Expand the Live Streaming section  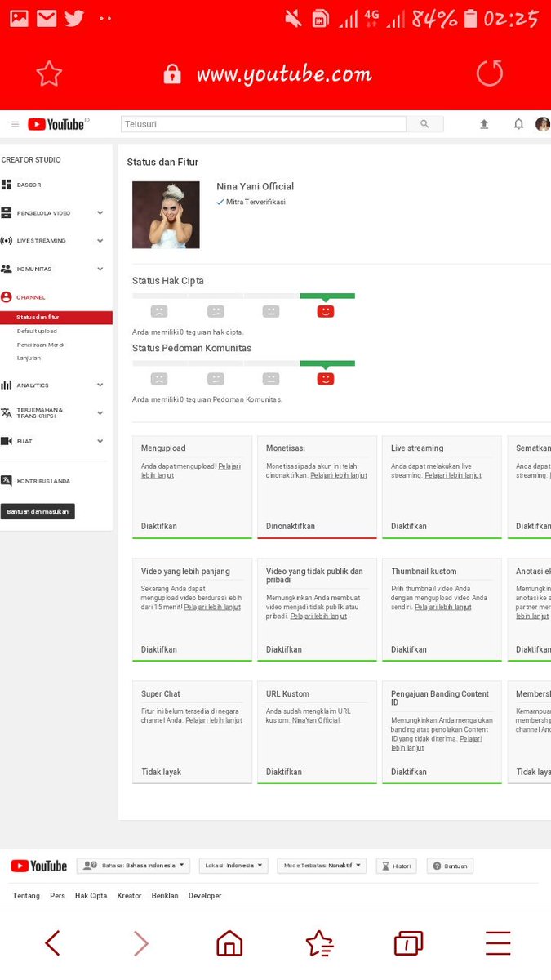(100, 241)
